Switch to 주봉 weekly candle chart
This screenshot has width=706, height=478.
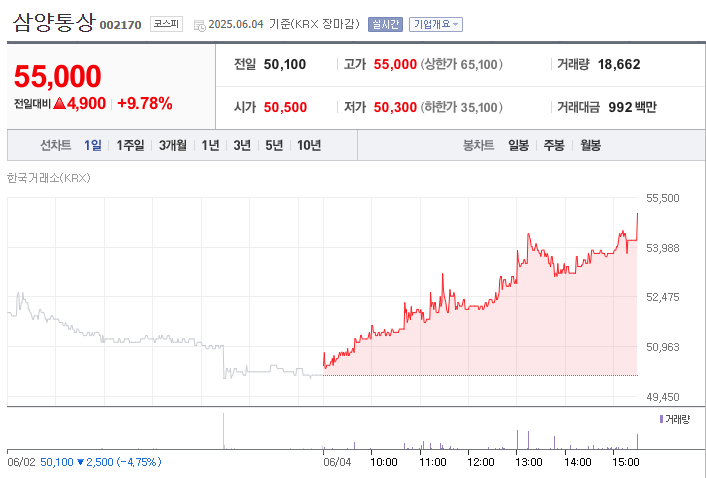click(x=554, y=146)
